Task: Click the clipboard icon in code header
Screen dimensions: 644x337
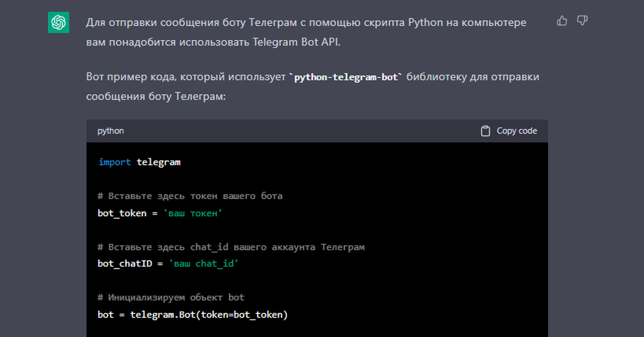Action: click(485, 131)
